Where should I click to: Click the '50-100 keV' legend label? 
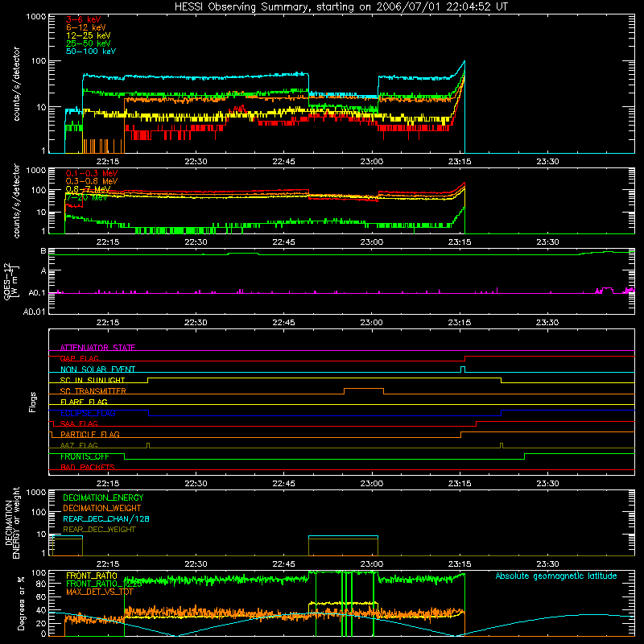91,52
